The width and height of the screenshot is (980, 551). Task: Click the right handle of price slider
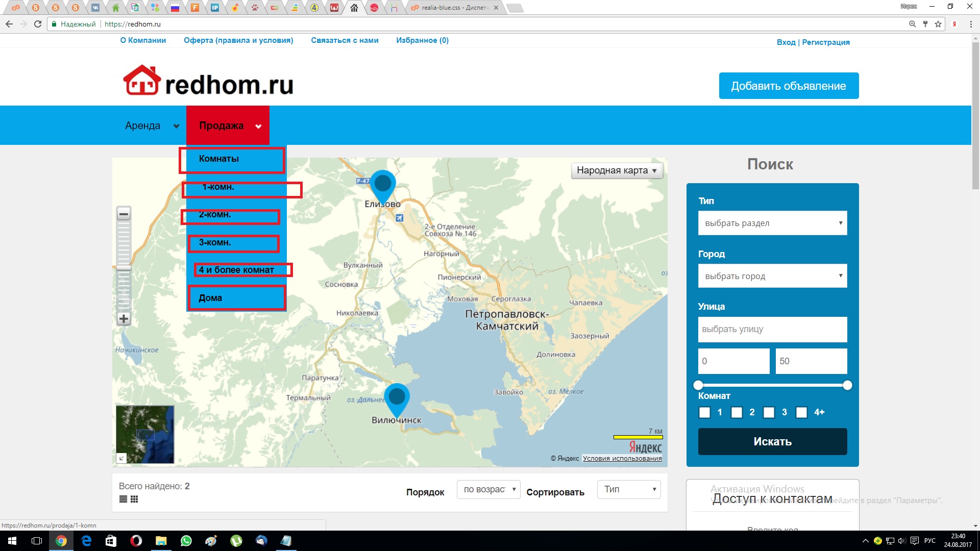[847, 385]
